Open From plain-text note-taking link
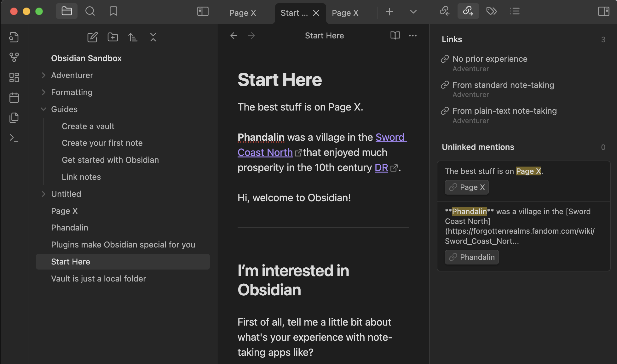The width and height of the screenshot is (617, 364). (505, 111)
